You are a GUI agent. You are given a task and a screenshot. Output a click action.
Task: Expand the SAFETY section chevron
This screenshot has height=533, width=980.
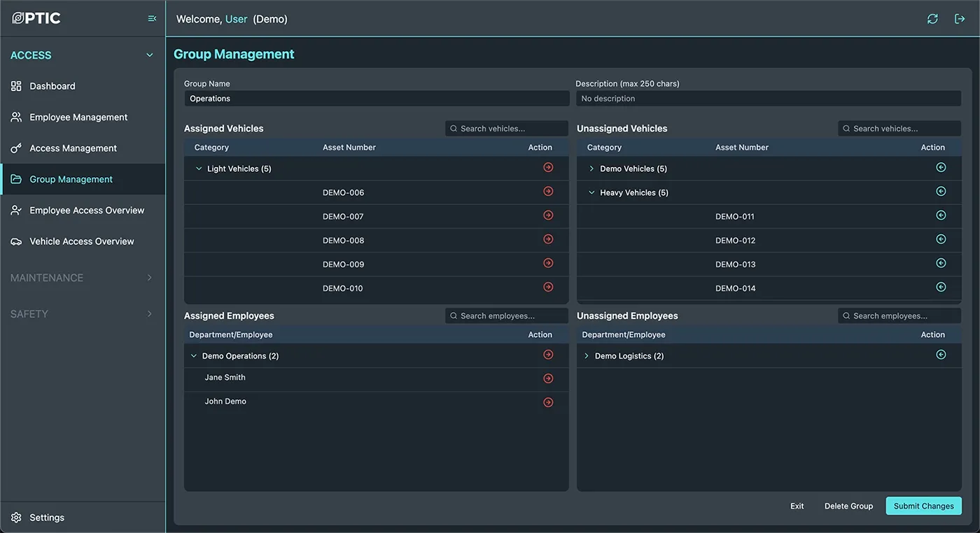coord(149,314)
